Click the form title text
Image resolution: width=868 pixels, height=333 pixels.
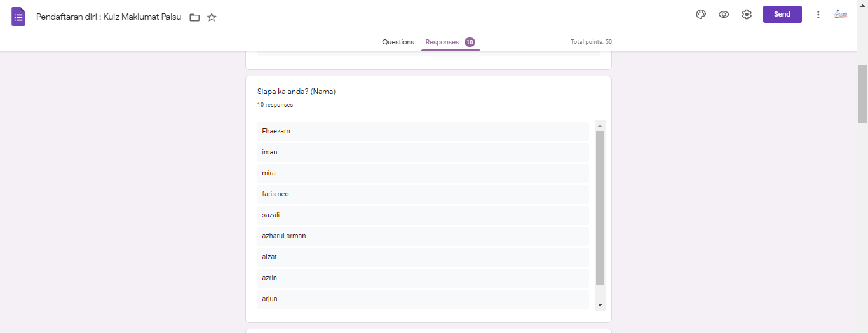click(x=109, y=17)
